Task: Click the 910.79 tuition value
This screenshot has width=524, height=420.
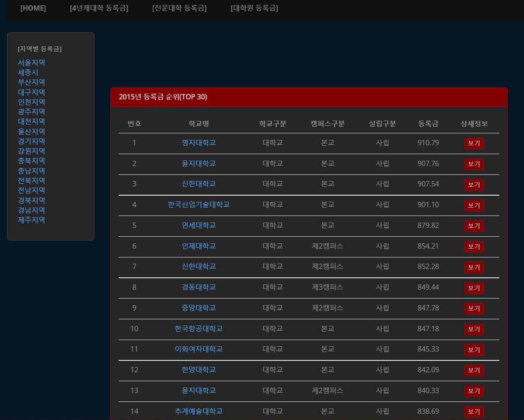Action: tap(428, 143)
